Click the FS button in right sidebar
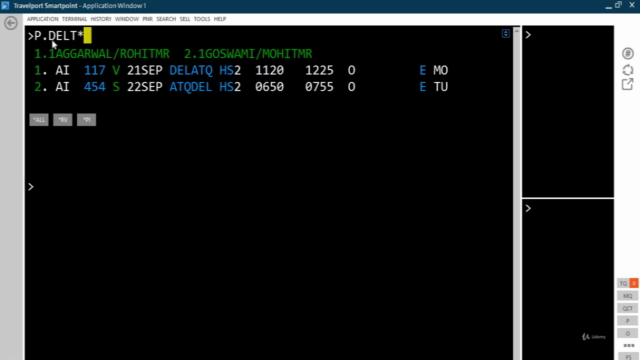 click(x=628, y=357)
